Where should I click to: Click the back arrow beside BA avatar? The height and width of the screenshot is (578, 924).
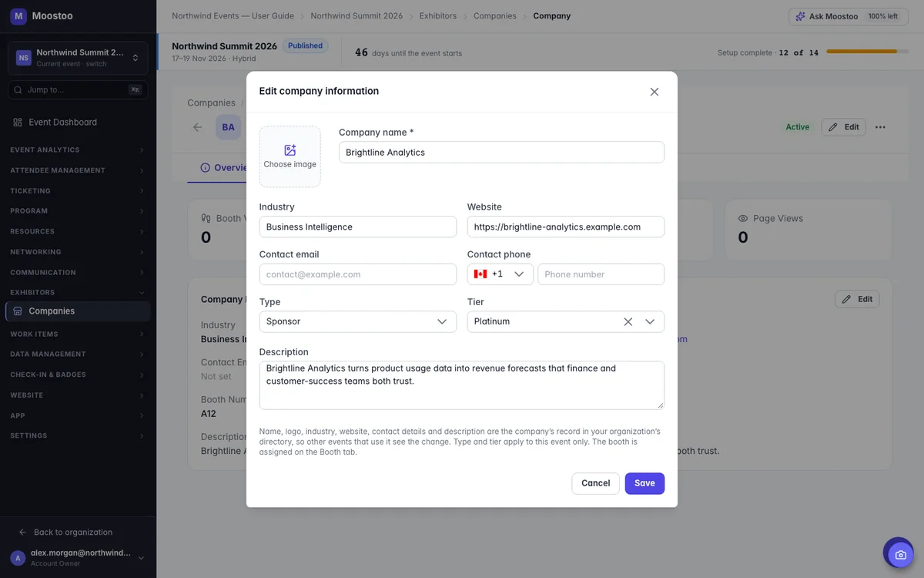[198, 127]
